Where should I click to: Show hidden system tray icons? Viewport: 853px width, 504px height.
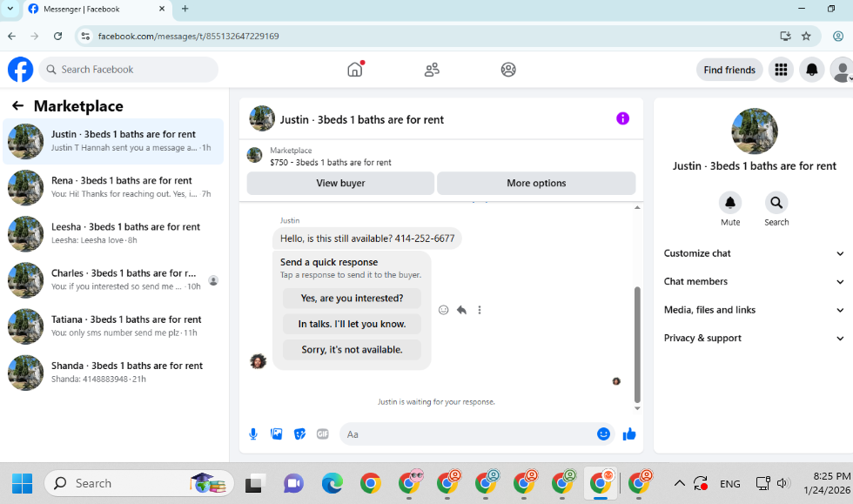coord(680,483)
